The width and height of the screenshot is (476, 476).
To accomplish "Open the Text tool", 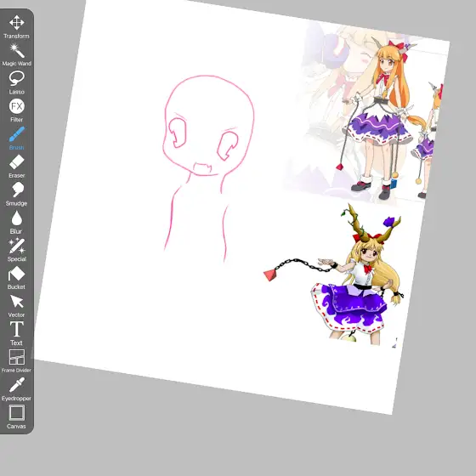I will click(16, 333).
